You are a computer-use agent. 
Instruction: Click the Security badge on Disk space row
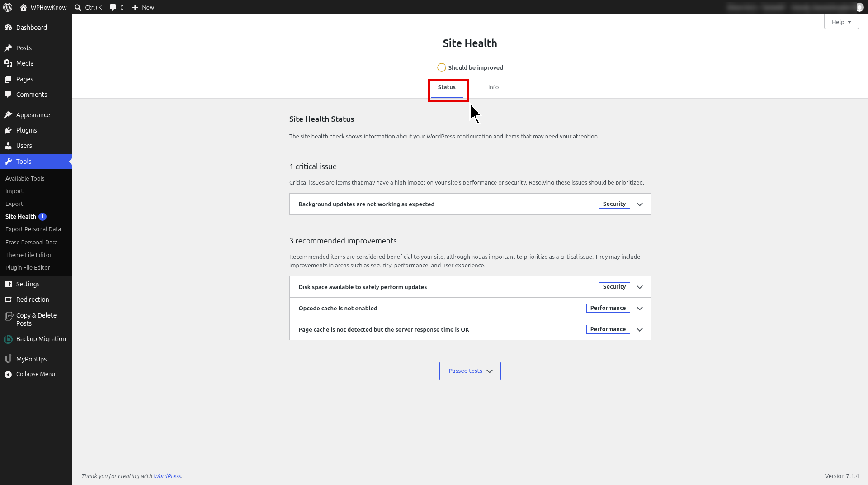tap(614, 287)
